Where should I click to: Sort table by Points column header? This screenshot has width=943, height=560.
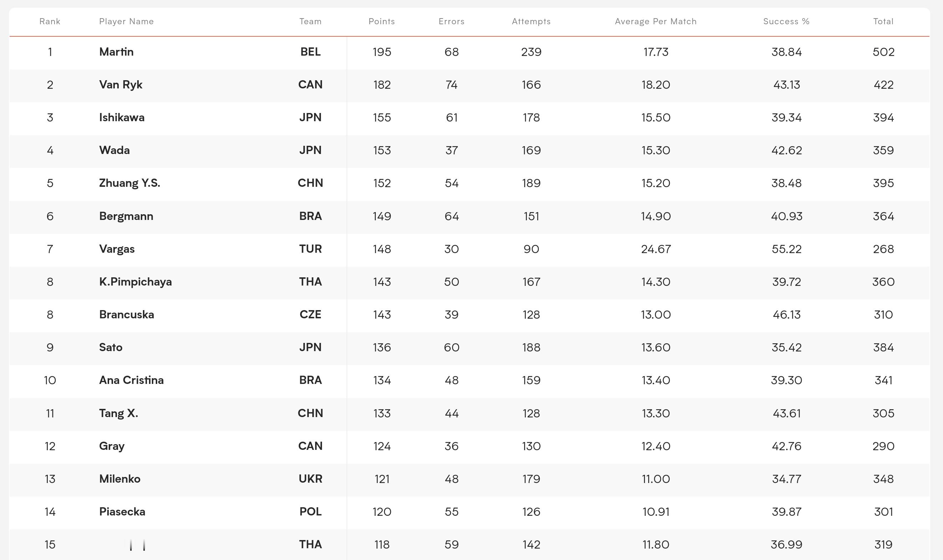pyautogui.click(x=381, y=21)
